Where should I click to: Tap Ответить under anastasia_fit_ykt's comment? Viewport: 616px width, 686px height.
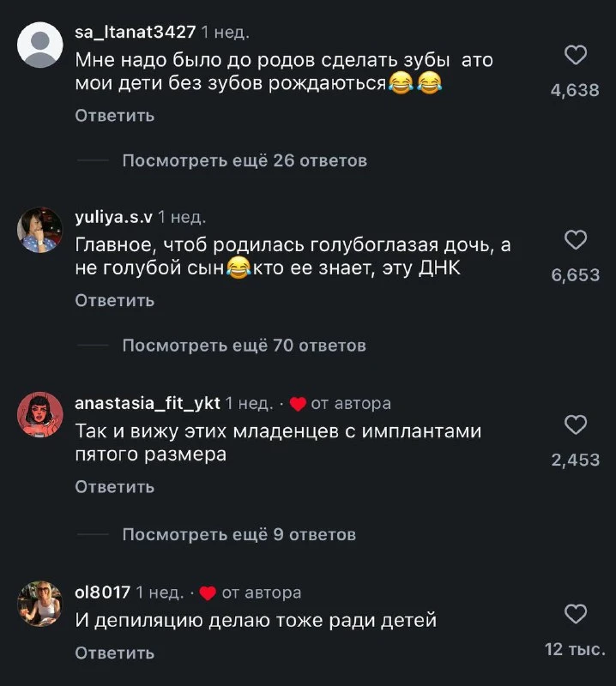point(115,487)
